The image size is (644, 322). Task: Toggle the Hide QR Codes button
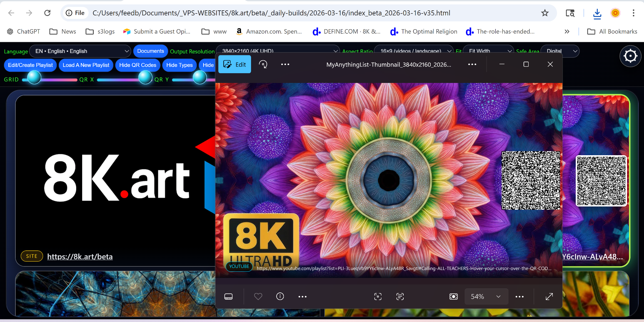point(138,65)
